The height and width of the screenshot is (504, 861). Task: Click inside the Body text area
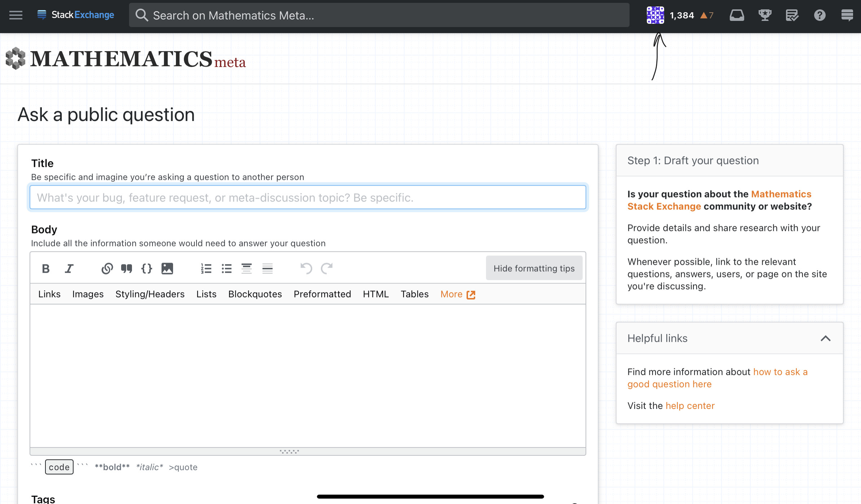308,376
